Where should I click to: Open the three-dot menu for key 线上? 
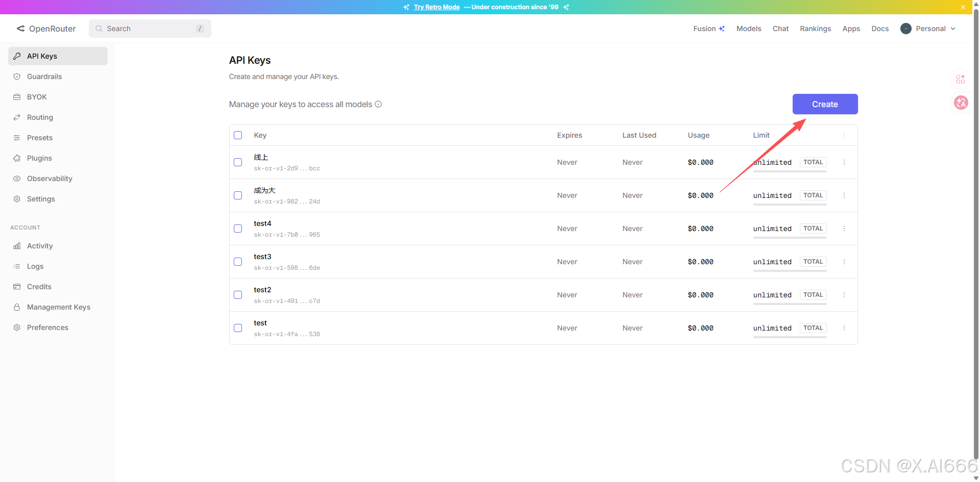click(x=844, y=162)
